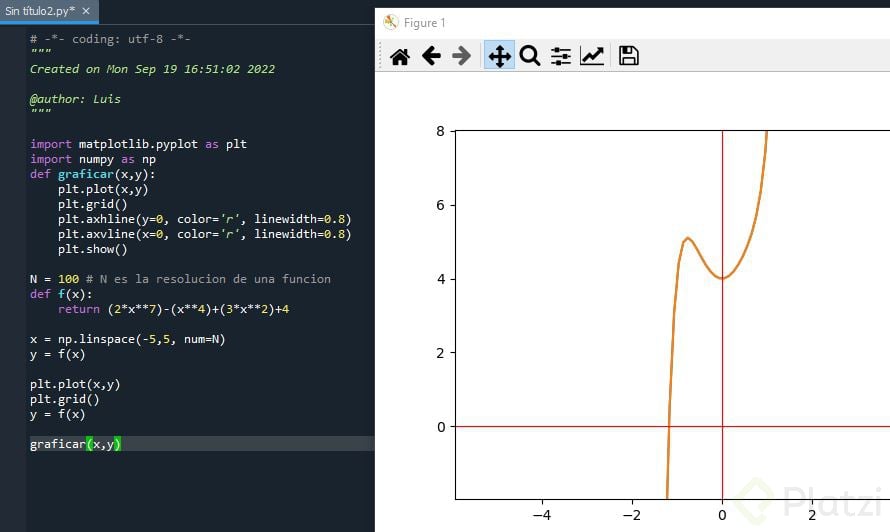Save the figure with the floppy disk icon
The width and height of the screenshot is (890, 532).
(628, 56)
